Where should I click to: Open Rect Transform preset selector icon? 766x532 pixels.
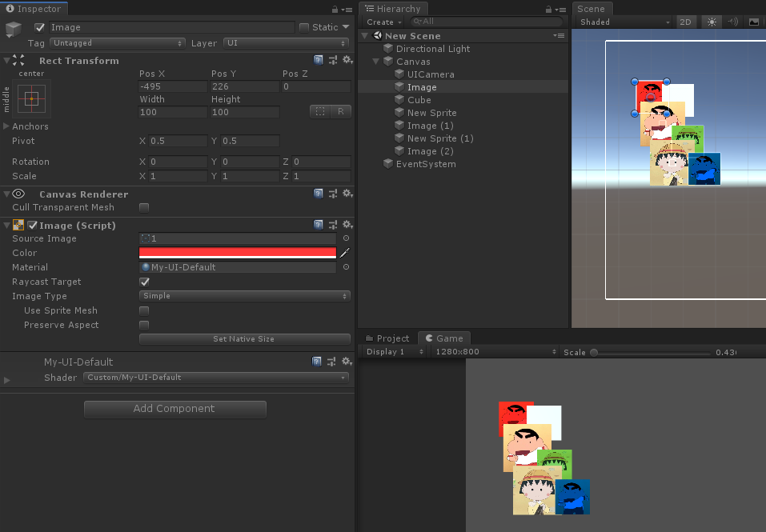pyautogui.click(x=333, y=60)
